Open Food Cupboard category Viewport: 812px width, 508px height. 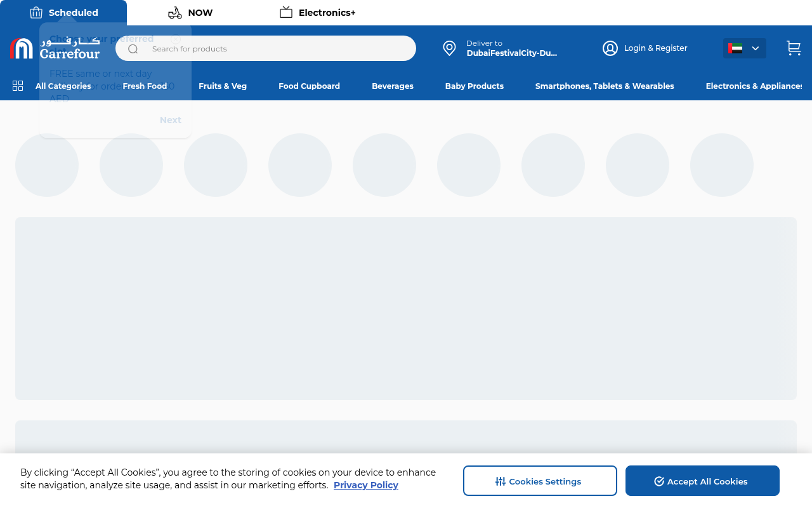[309, 86]
